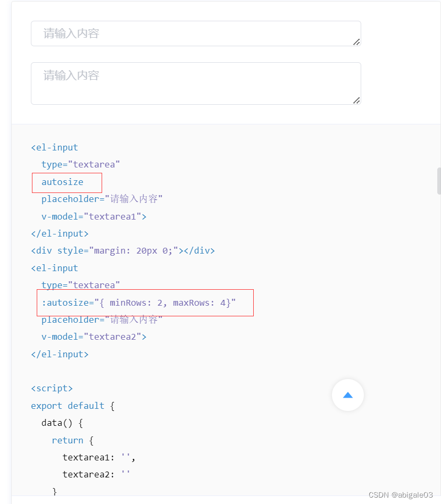Click the back-to-top arrow button
Viewport: 441px width, 504px height.
[348, 395]
